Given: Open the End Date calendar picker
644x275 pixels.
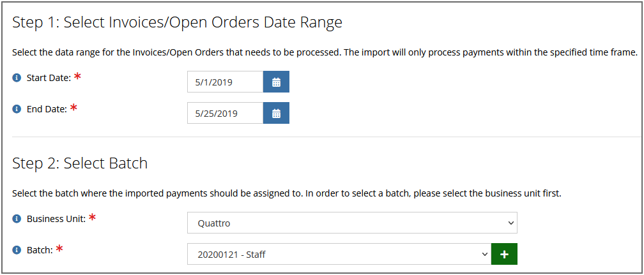Looking at the screenshot, I should [x=277, y=113].
